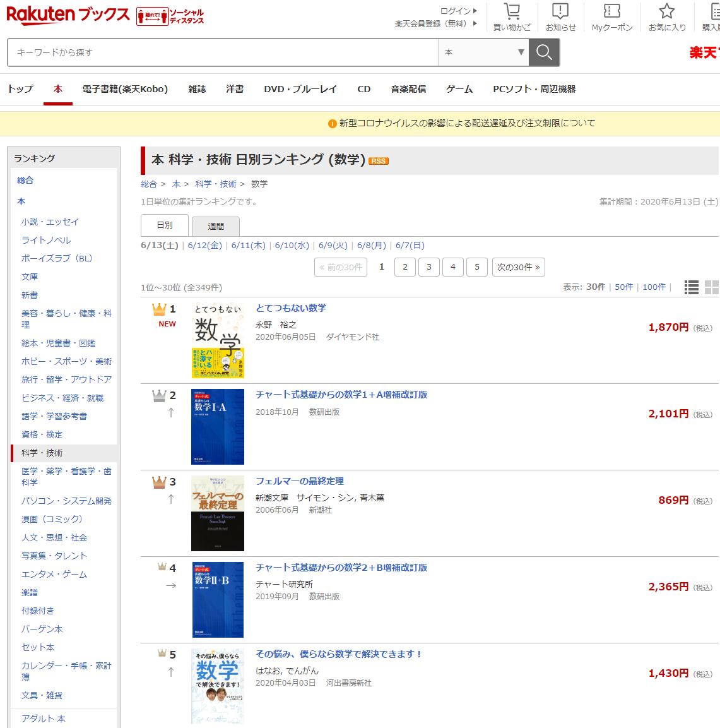
Task: Open チャート式基礎からの数学1+A増補改訂版 link
Action: pyautogui.click(x=341, y=395)
